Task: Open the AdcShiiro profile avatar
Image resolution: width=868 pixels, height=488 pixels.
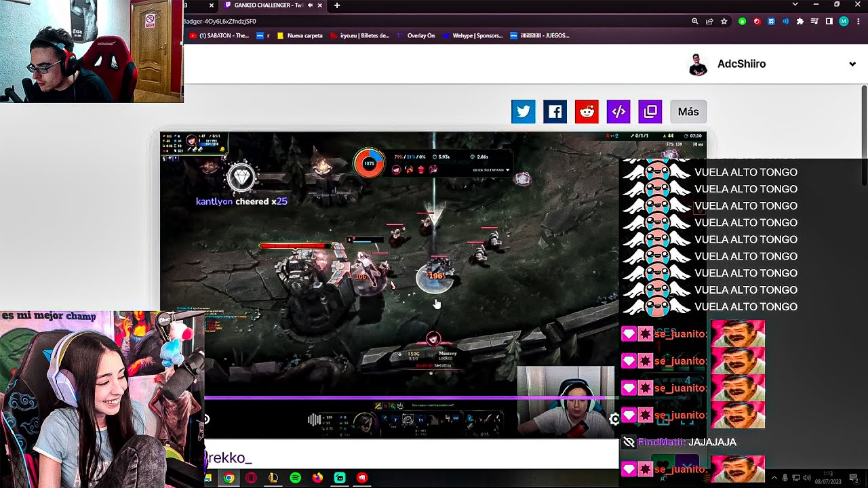Action: 698,64
